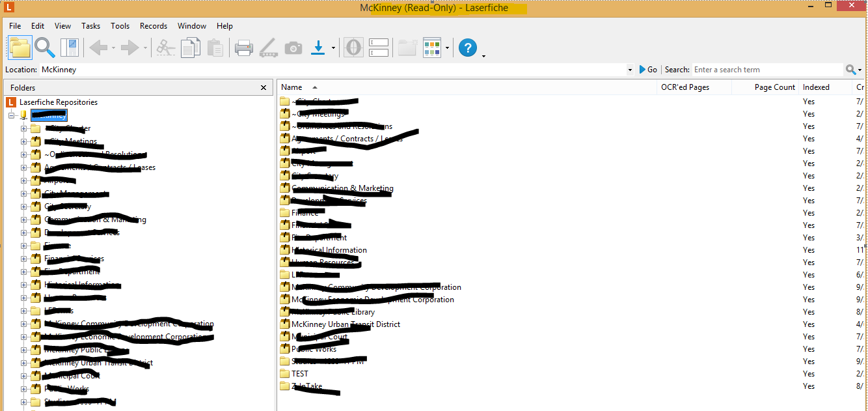Click the Cut scissors icon
Image resolution: width=868 pixels, height=411 pixels.
click(166, 48)
